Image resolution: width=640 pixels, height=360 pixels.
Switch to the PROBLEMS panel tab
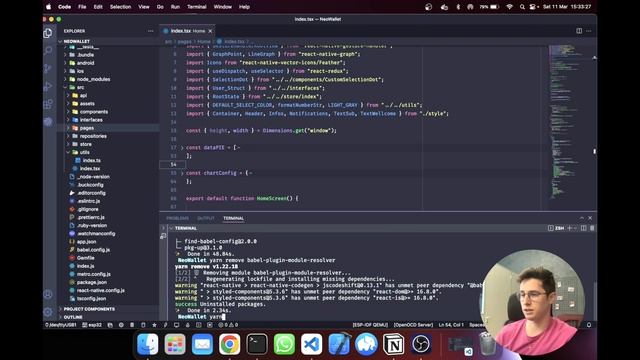point(177,218)
